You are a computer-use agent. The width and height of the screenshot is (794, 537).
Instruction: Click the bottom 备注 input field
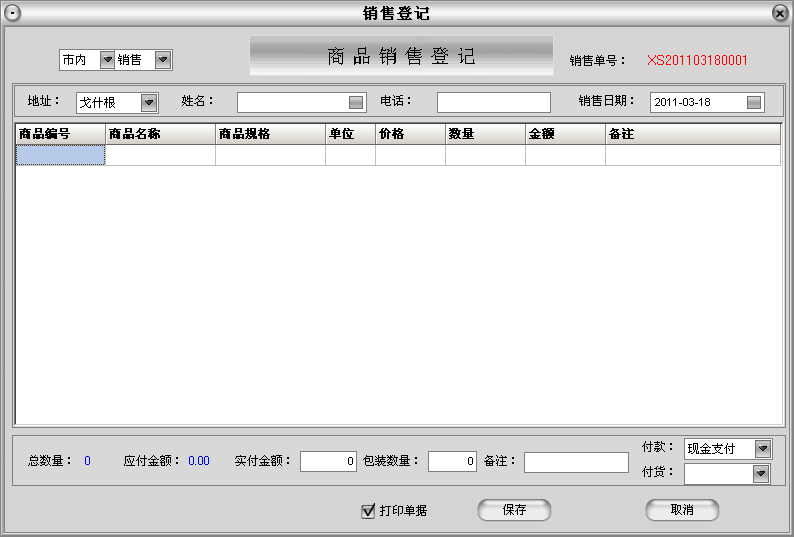click(x=576, y=462)
